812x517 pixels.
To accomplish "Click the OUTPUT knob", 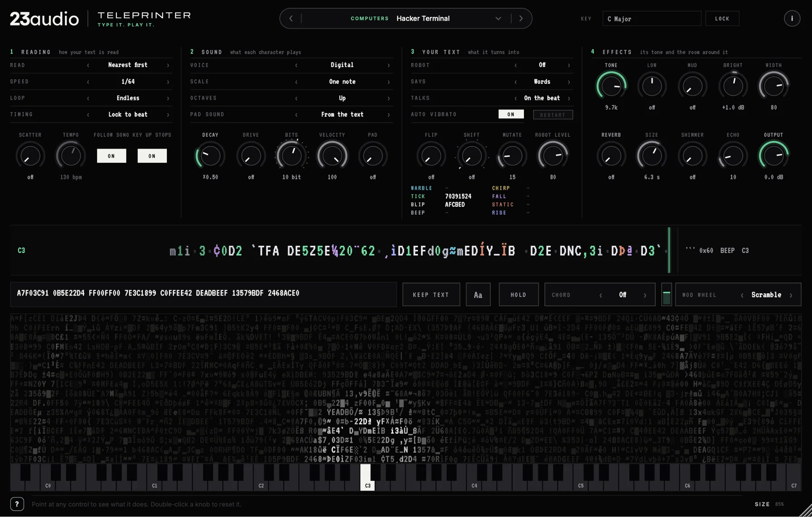I will pyautogui.click(x=773, y=156).
